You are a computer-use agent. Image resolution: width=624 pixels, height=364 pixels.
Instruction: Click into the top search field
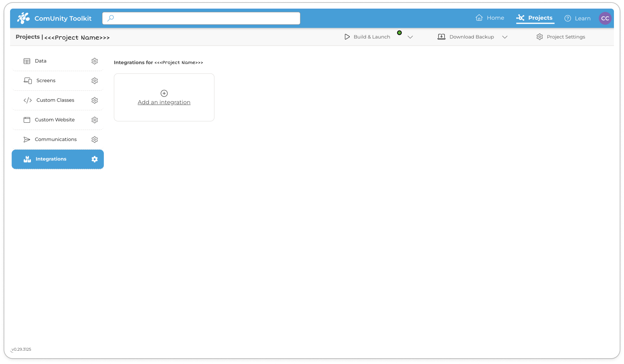201,18
